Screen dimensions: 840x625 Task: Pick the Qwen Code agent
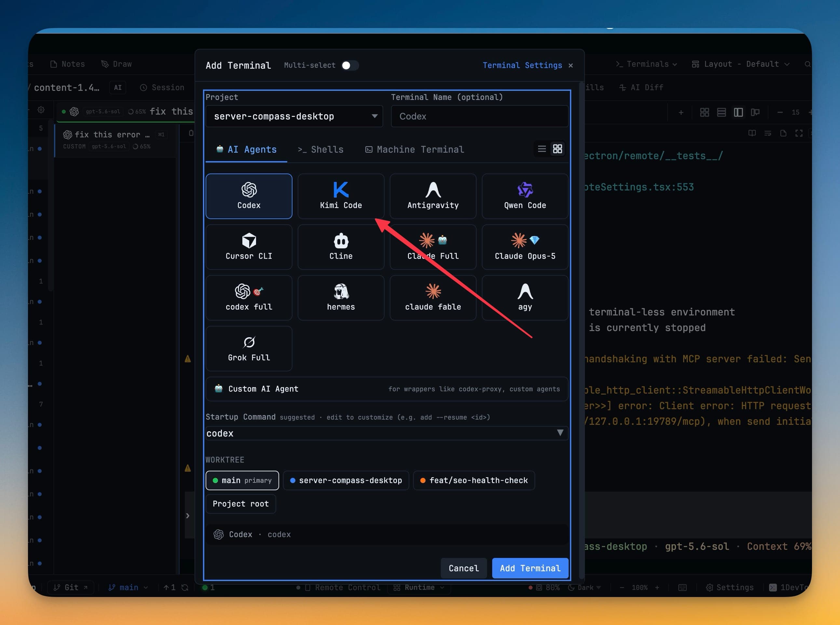pos(525,196)
